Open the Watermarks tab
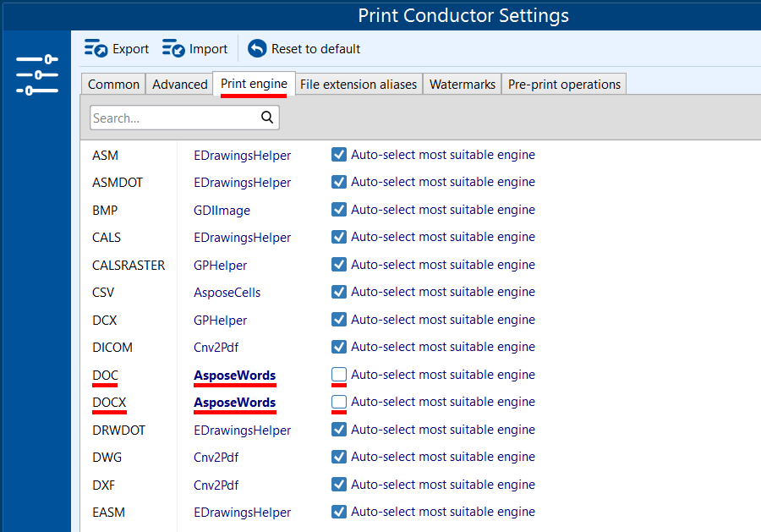761x532 pixels. 462,84
